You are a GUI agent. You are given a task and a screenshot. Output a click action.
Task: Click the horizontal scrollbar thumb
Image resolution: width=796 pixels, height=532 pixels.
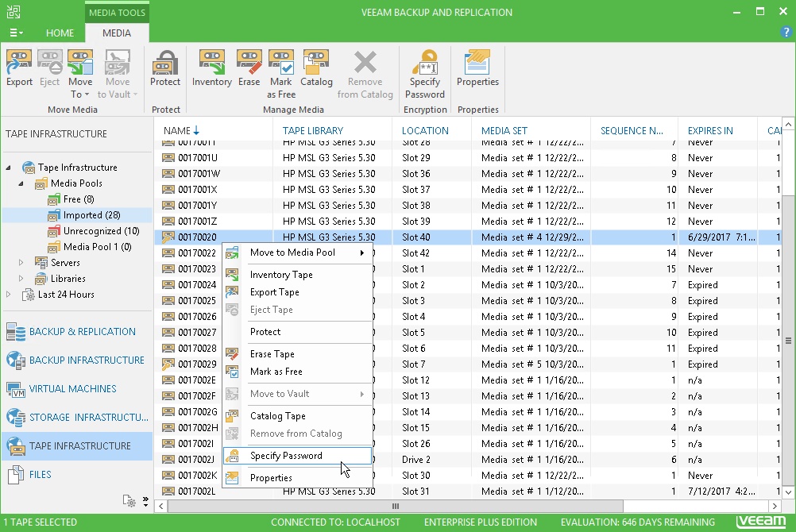[x=396, y=506]
